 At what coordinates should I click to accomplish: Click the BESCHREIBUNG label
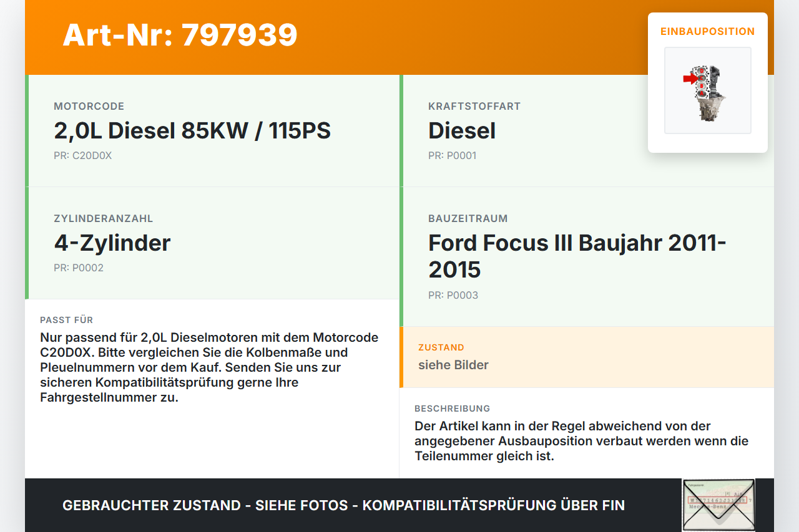(x=453, y=409)
